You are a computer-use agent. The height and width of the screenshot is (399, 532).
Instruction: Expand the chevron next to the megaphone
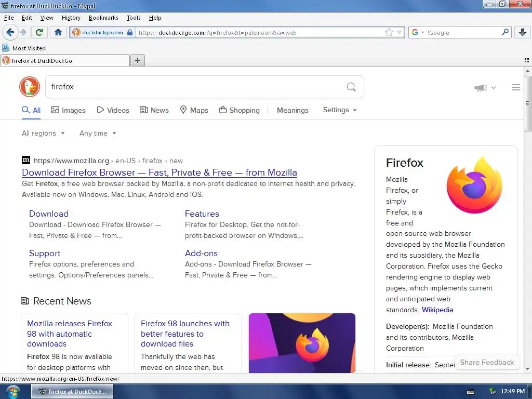coord(494,88)
